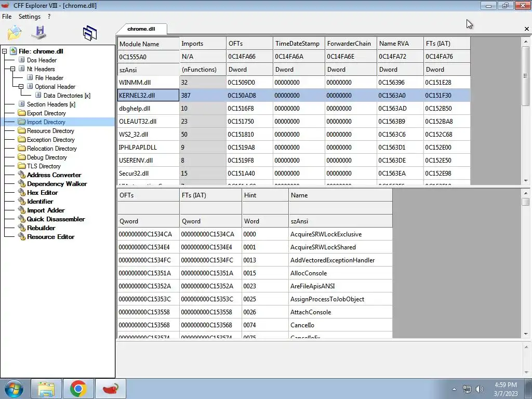Select the Secur32.dll module row

[x=294, y=174]
